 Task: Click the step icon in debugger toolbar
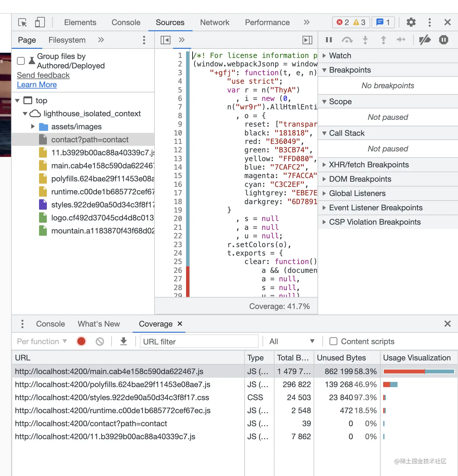point(401,40)
